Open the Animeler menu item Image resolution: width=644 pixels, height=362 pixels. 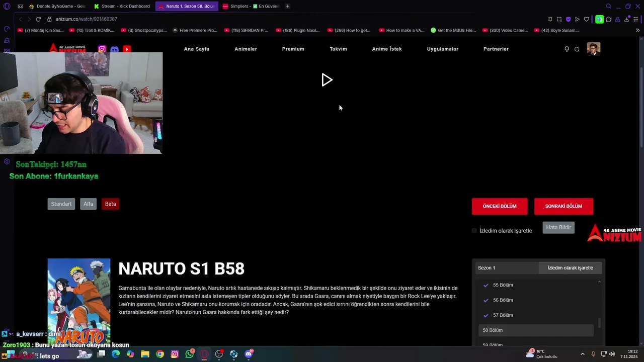tap(246, 49)
